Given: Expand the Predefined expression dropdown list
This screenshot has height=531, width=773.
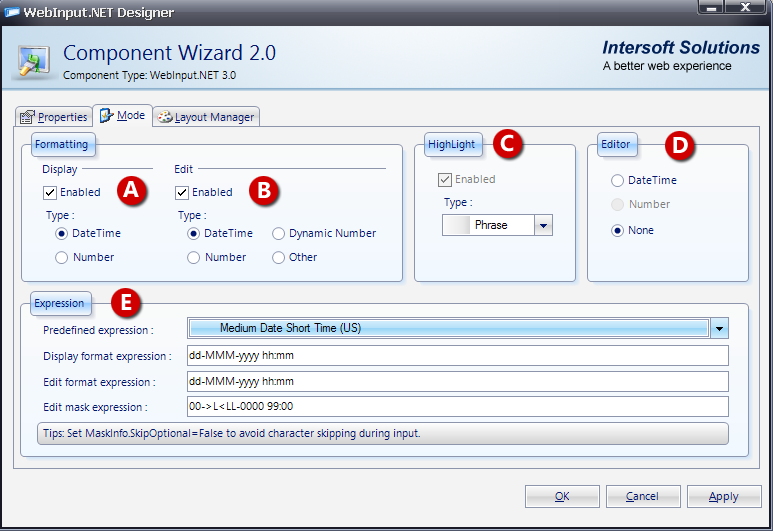Looking at the screenshot, I should tap(719, 328).
